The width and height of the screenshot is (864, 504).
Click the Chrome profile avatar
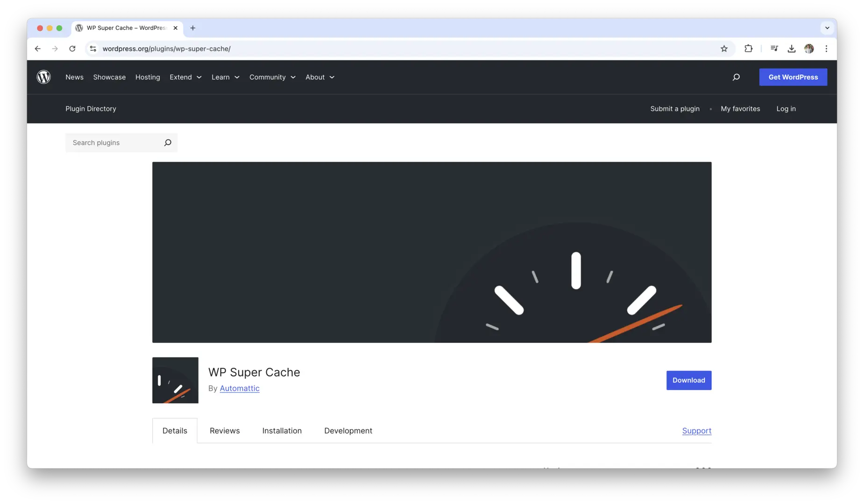pos(809,49)
